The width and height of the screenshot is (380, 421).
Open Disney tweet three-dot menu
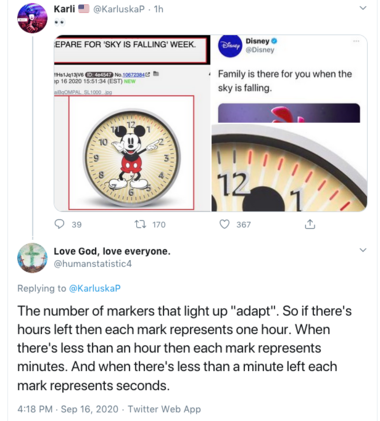356,41
